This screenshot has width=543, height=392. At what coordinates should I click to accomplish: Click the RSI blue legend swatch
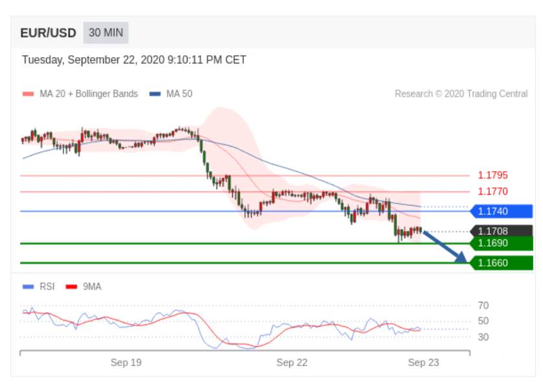point(28,287)
